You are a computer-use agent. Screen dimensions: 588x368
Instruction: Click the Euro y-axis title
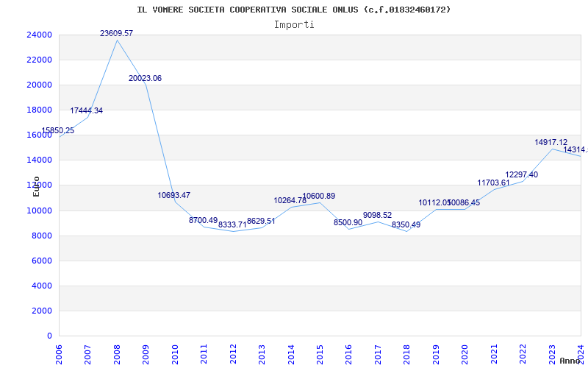click(x=36, y=186)
